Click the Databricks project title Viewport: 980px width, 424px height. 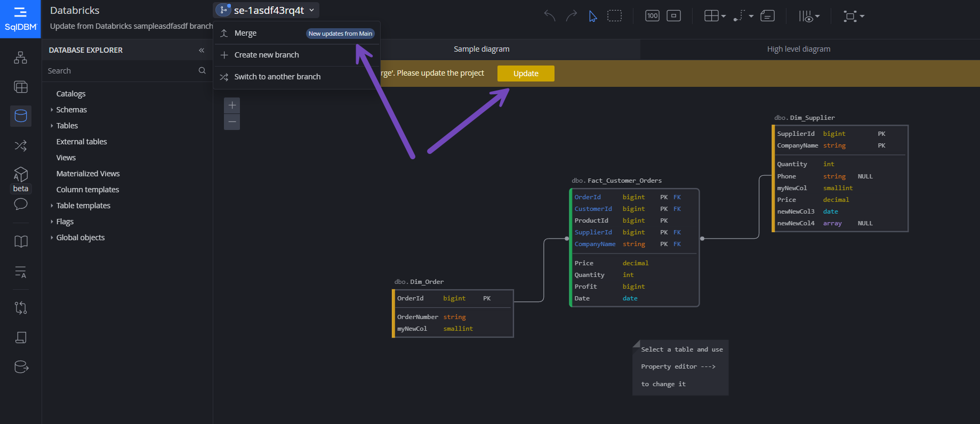tap(75, 10)
